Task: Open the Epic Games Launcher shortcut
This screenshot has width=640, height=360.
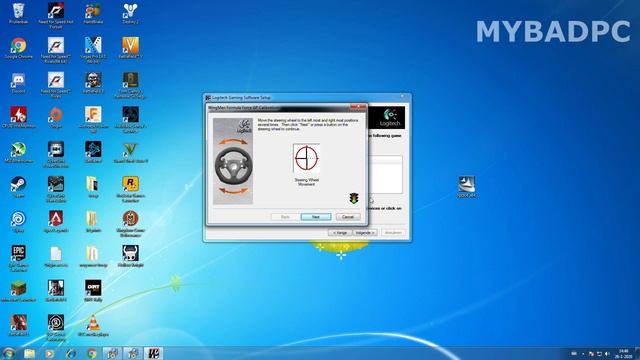Action: pos(18,258)
